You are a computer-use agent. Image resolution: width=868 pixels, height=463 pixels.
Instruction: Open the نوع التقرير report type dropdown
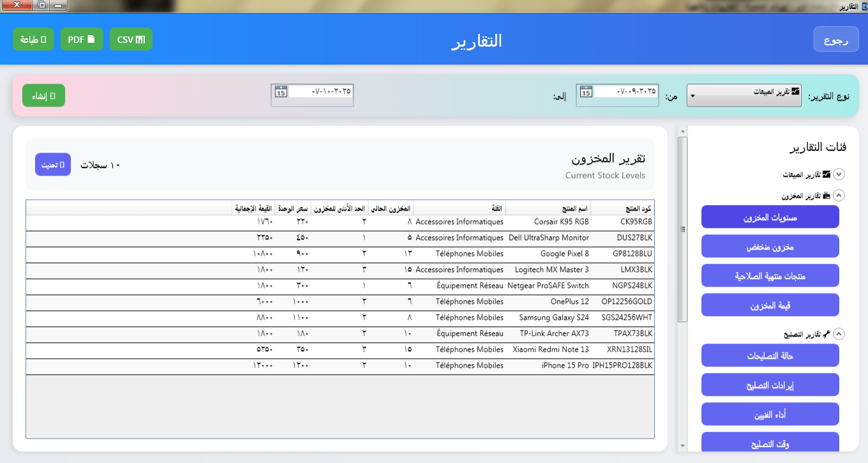[x=744, y=96]
